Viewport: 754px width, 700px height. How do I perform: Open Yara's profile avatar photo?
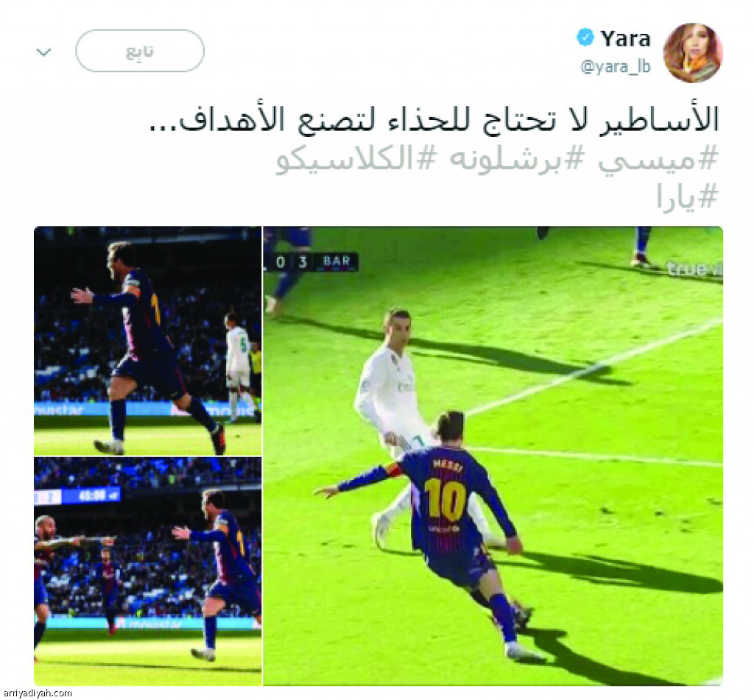[692, 52]
